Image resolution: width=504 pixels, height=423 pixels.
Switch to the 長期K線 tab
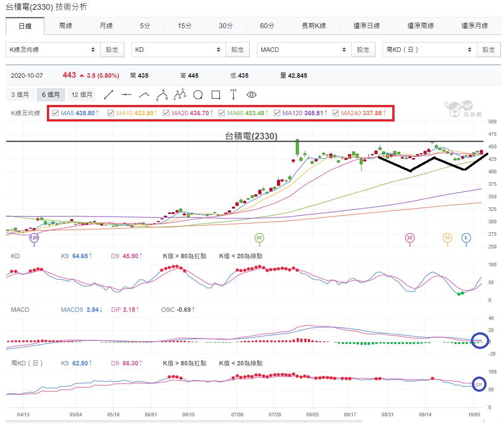[314, 26]
